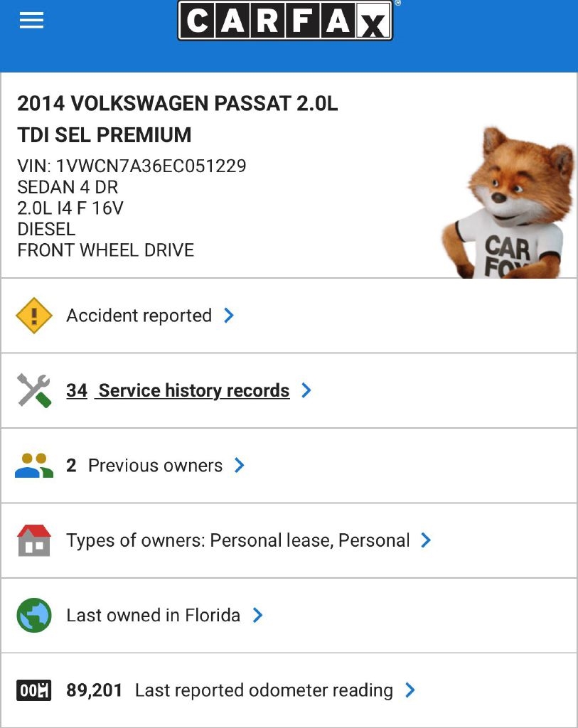Viewport: 578px width, 728px height.
Task: Expand the odometer reading chevron
Action: [410, 690]
